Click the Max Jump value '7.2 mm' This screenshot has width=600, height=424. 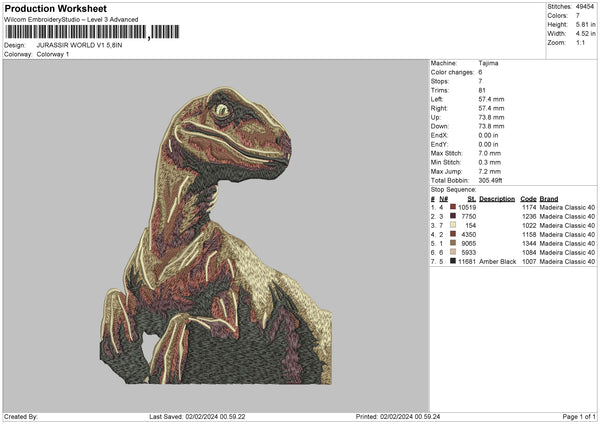click(x=489, y=171)
